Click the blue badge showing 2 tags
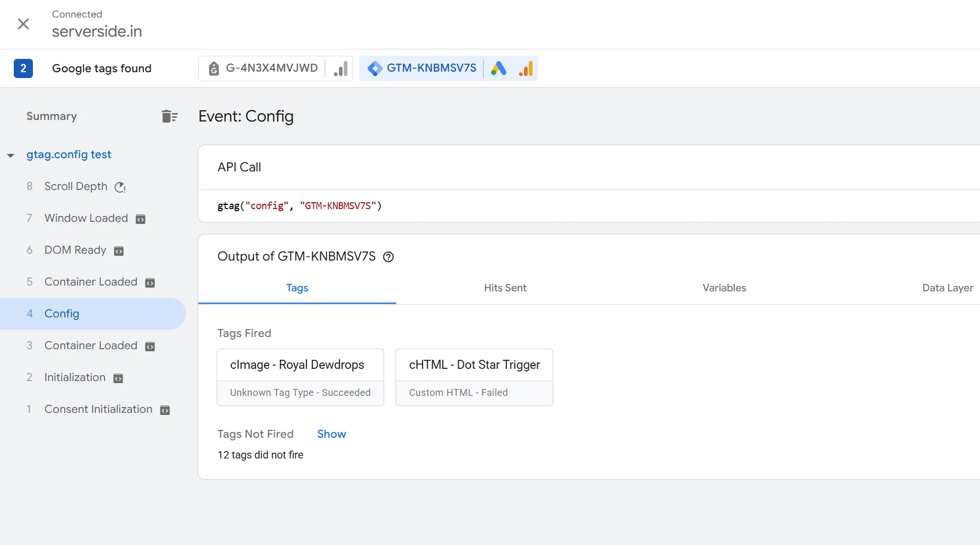Image resolution: width=980 pixels, height=545 pixels. (23, 68)
